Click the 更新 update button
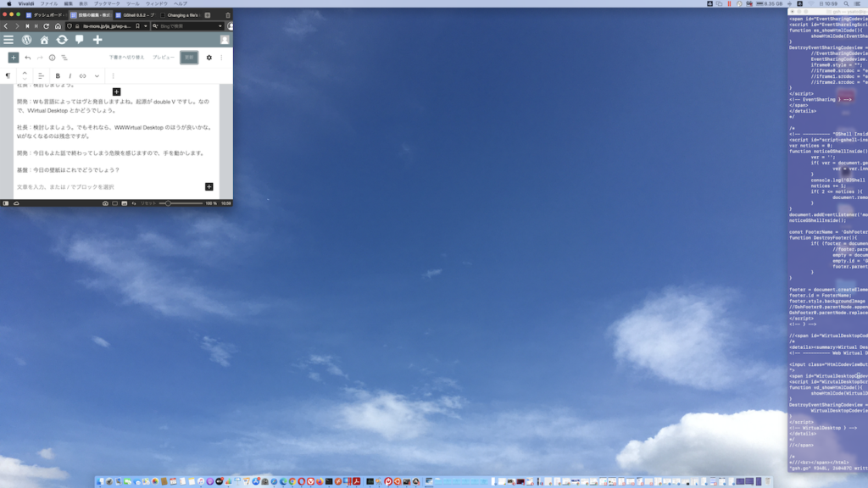The image size is (868, 488). [189, 58]
